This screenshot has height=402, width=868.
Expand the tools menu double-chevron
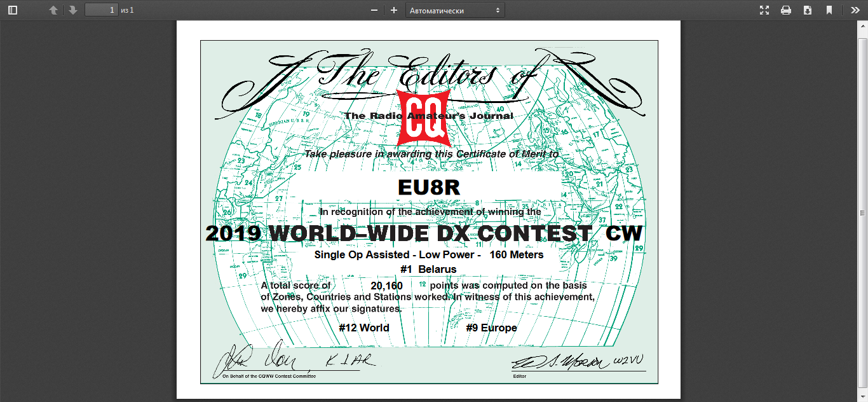tap(855, 10)
